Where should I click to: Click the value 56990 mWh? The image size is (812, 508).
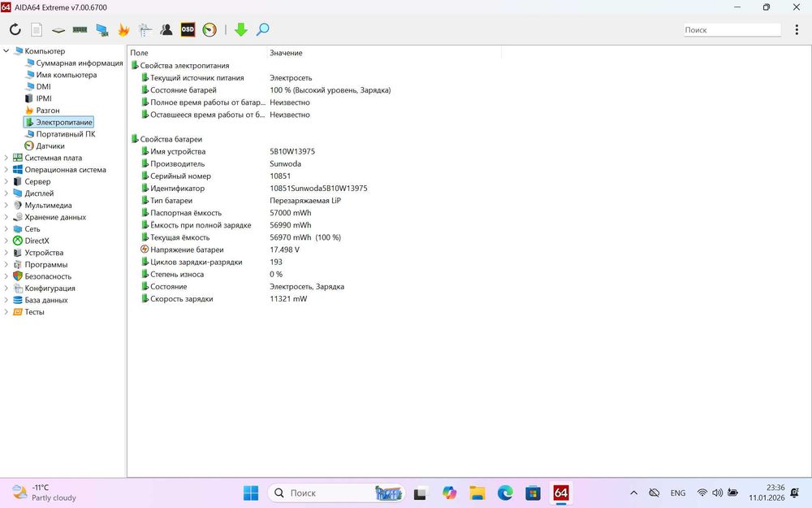pos(291,225)
